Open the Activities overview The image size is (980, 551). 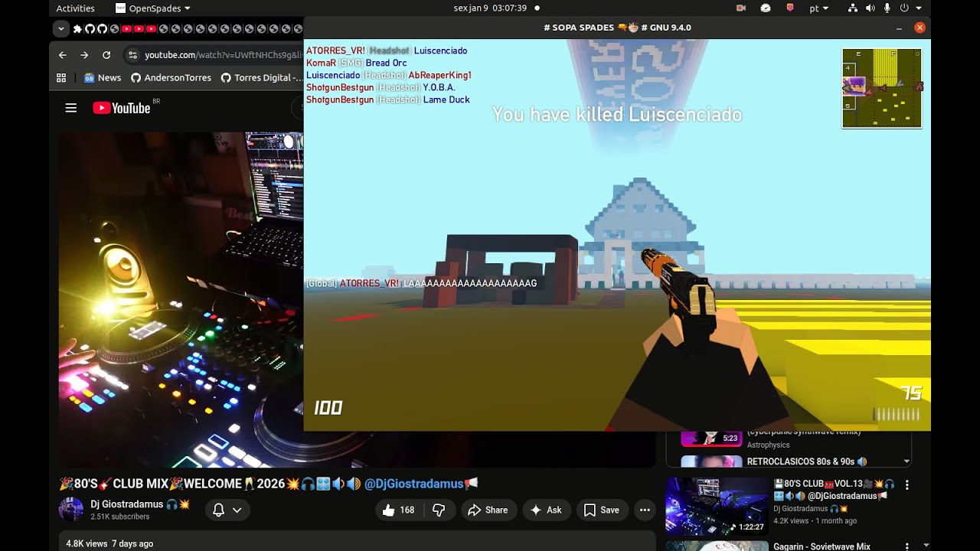tap(75, 8)
